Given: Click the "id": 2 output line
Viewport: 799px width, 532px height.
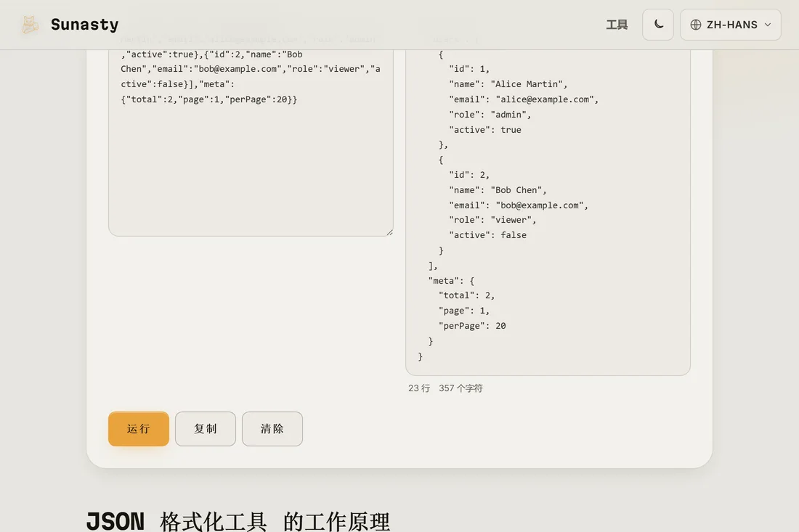Looking at the screenshot, I should tap(469, 175).
